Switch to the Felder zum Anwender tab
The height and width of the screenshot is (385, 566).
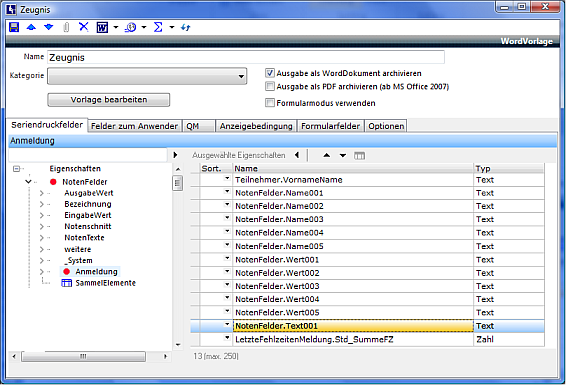click(134, 126)
